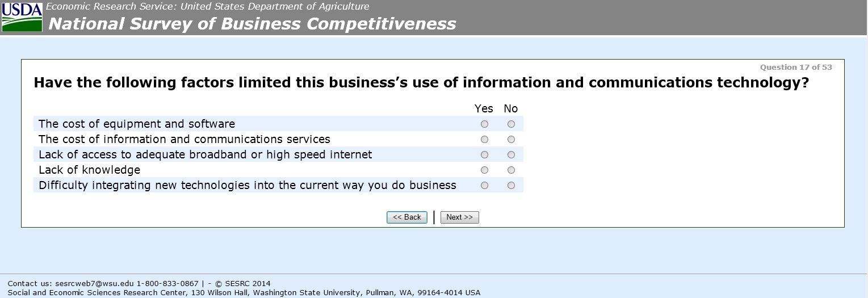868x298 pixels.
Task: Click the 'The cost of equipment and software' label
Action: tap(136, 124)
